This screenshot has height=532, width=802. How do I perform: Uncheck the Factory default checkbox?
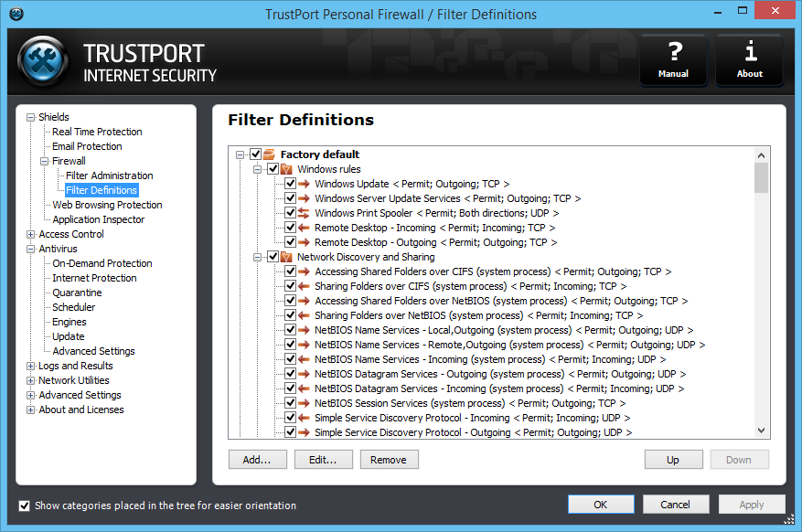(x=256, y=154)
